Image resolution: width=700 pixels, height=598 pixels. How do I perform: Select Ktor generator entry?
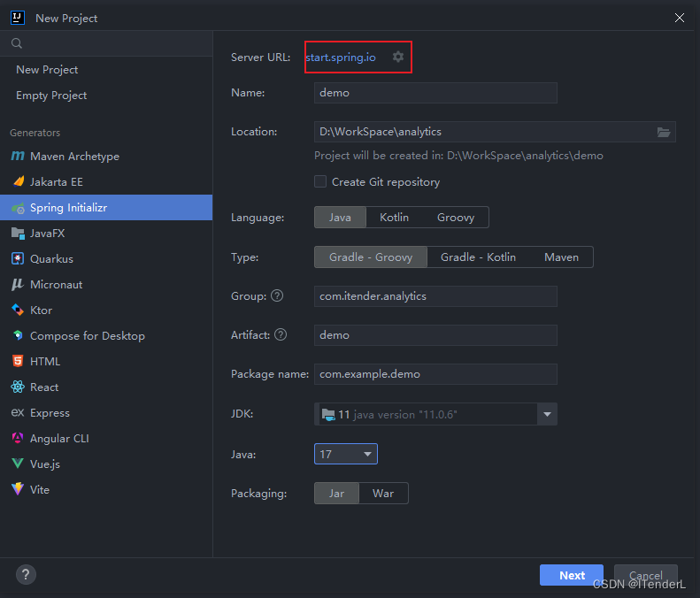click(x=106, y=310)
